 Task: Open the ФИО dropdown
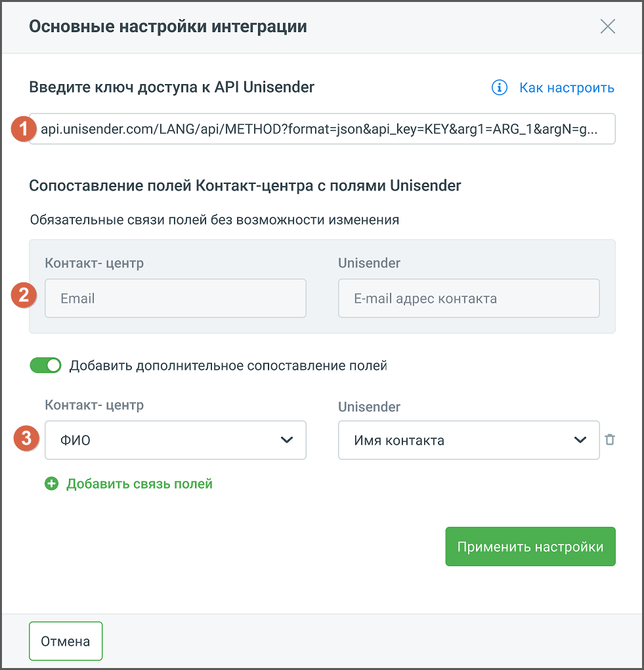click(175, 440)
